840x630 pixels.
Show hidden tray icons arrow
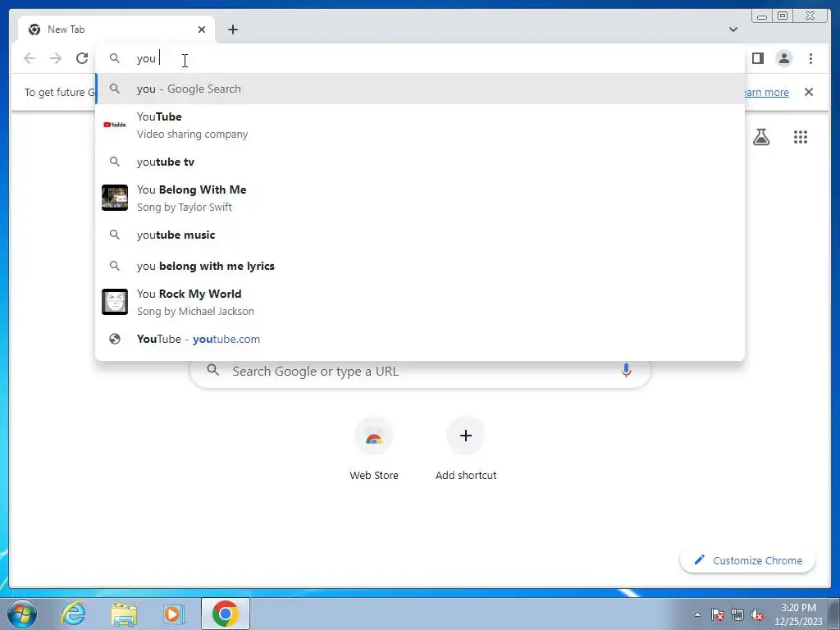pos(697,614)
